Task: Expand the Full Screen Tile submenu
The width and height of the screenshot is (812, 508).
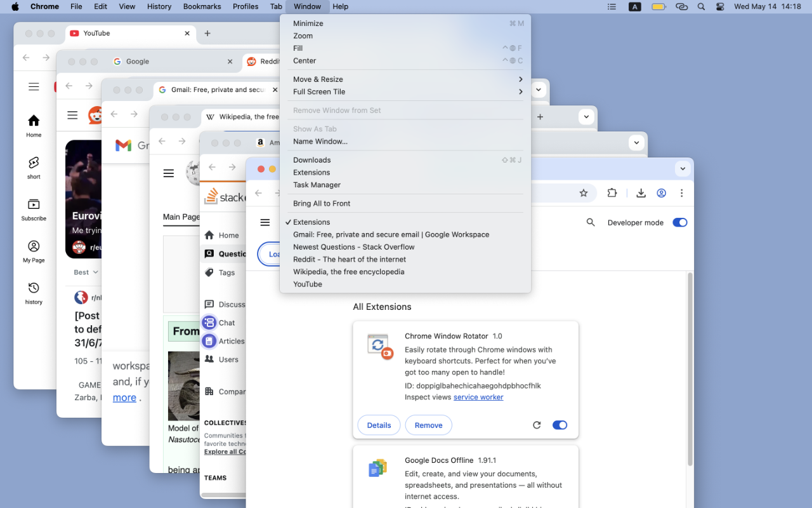Action: pyautogui.click(x=405, y=91)
